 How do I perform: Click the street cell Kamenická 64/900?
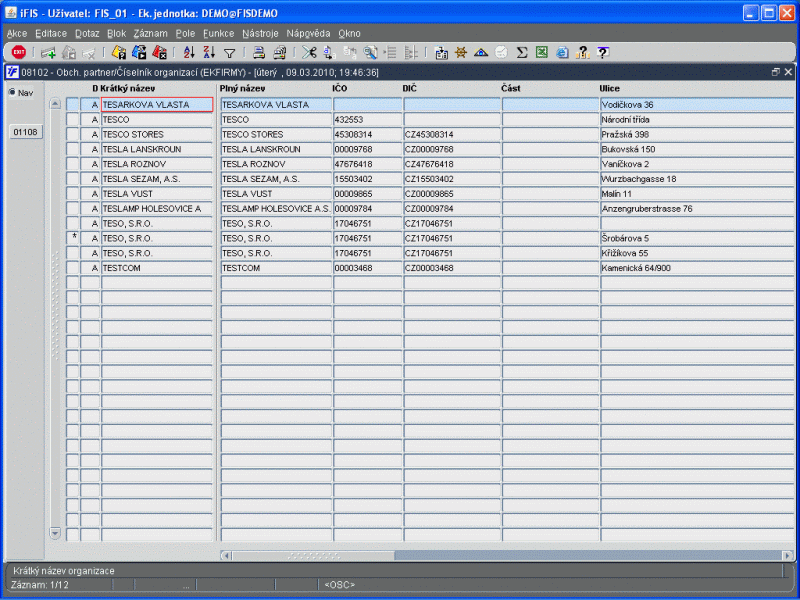coord(697,268)
